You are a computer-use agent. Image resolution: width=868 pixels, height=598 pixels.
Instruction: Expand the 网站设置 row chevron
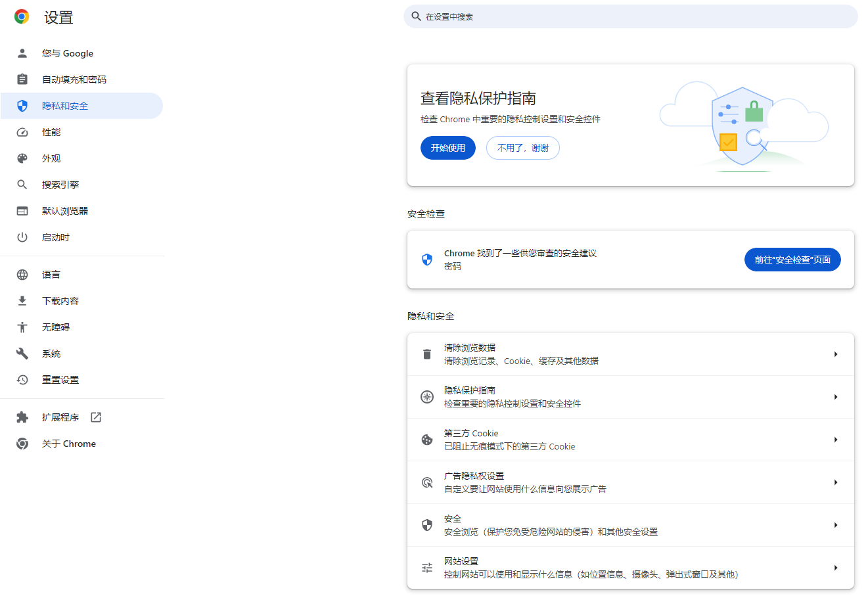[836, 567]
